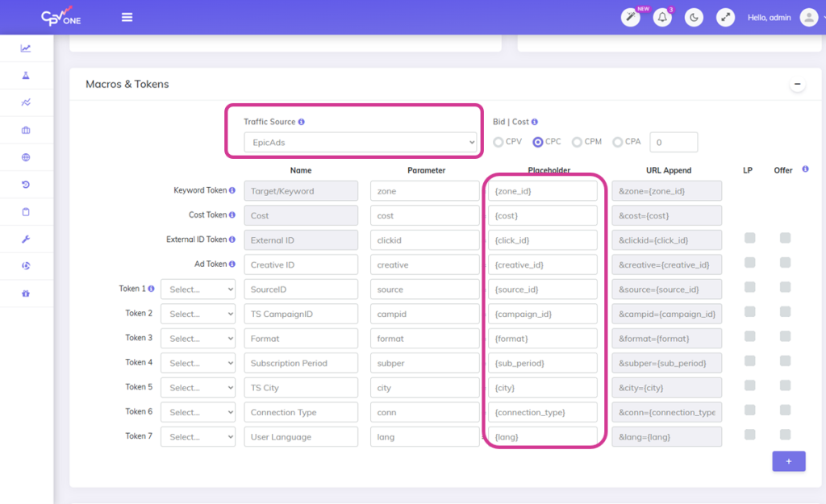Open the Token 6 Select dropdown
Viewport: 826px width, 504px height.
[198, 412]
